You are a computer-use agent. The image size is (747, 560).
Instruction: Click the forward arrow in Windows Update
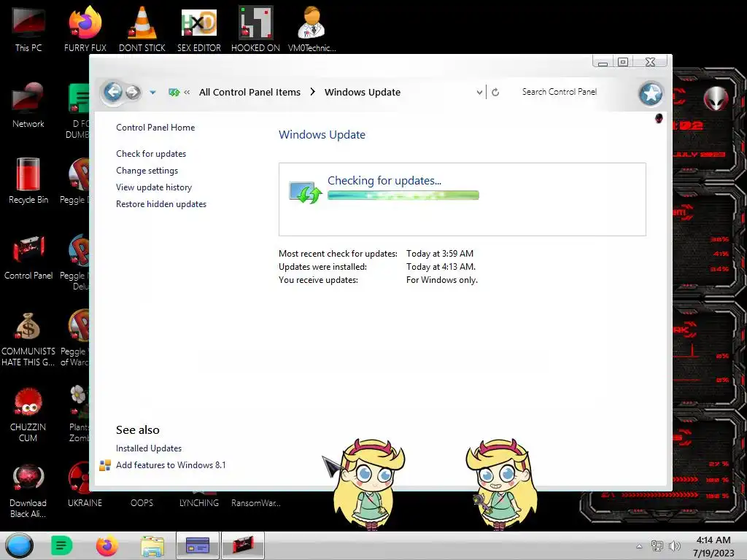(133, 92)
